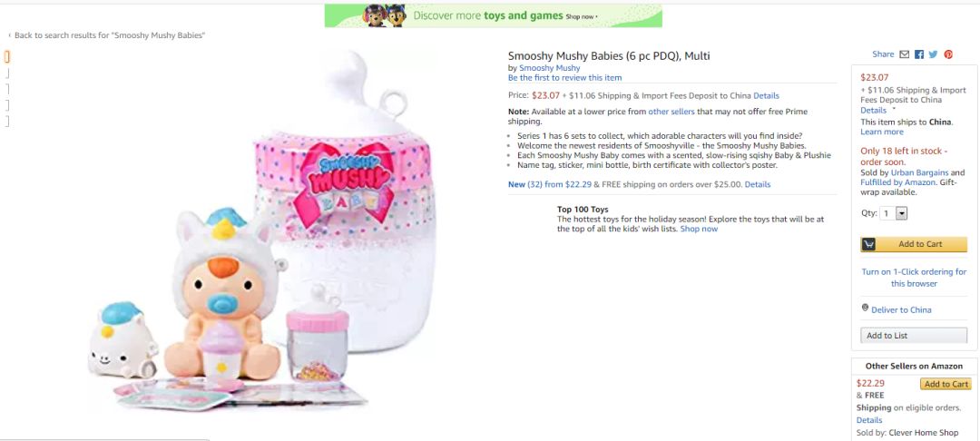Select the first product thumbnail
The width and height of the screenshot is (980, 441).
coord(7,57)
